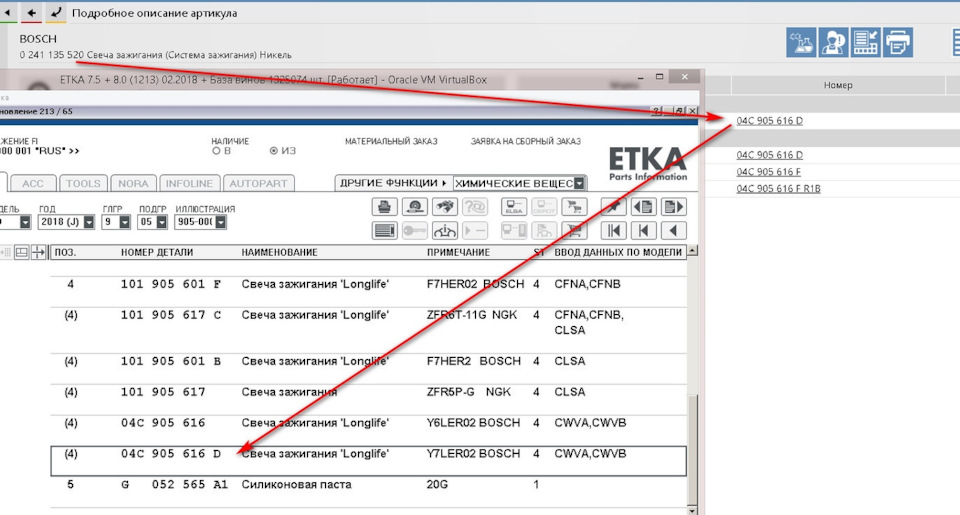Select highlighted row 04C 905 616 D
Screen dimensions: 960x515
(368, 460)
